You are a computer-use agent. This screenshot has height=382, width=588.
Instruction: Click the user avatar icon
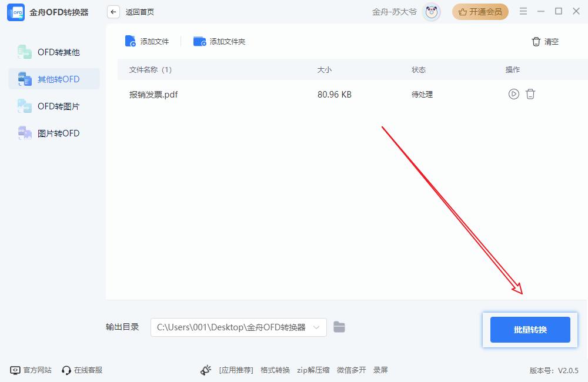tap(432, 12)
